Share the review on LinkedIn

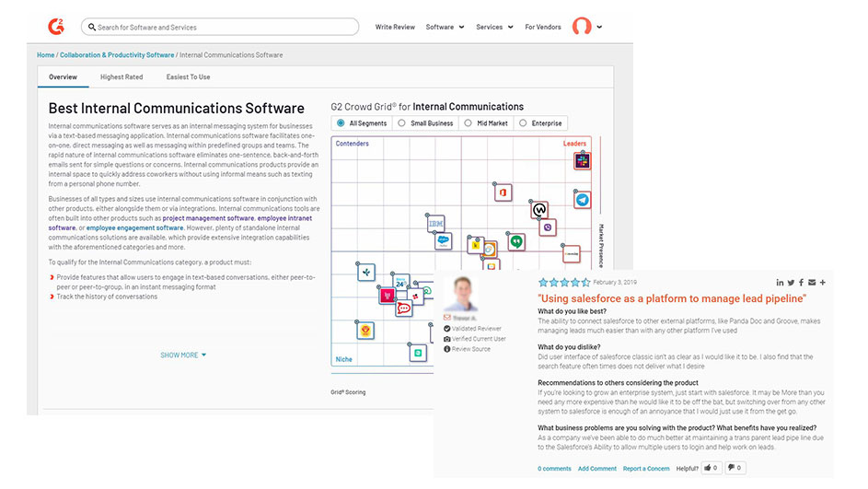pyautogui.click(x=780, y=283)
